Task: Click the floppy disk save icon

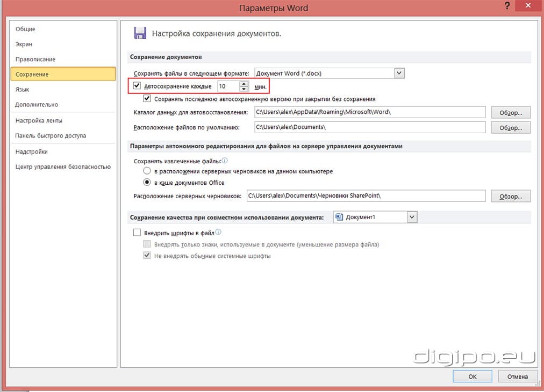Action: [x=140, y=33]
